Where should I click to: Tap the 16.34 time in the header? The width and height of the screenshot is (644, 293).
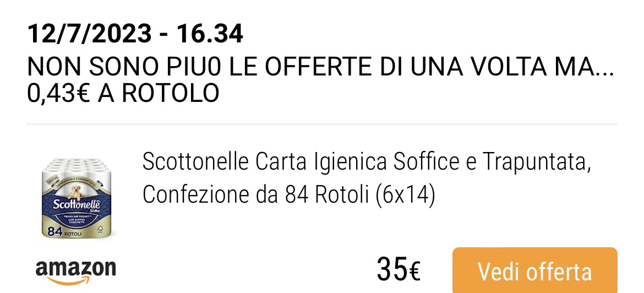(x=210, y=34)
